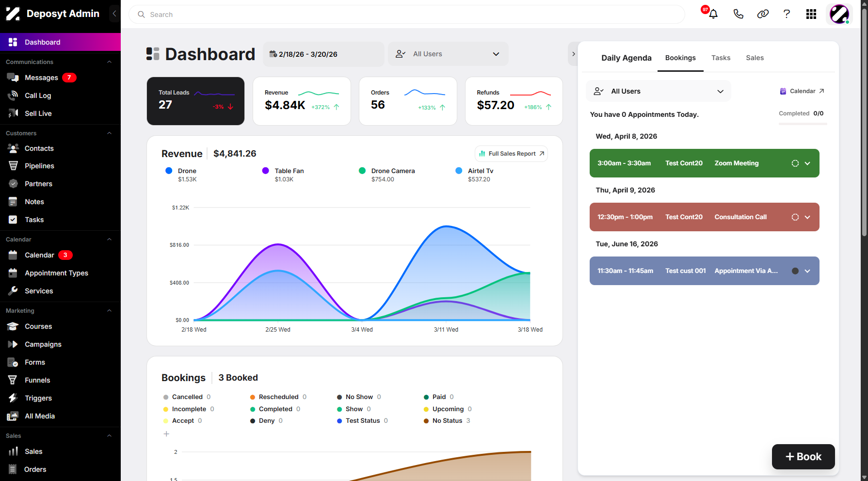Add a booking status with plus button
Image resolution: width=868 pixels, height=481 pixels.
[166, 434]
